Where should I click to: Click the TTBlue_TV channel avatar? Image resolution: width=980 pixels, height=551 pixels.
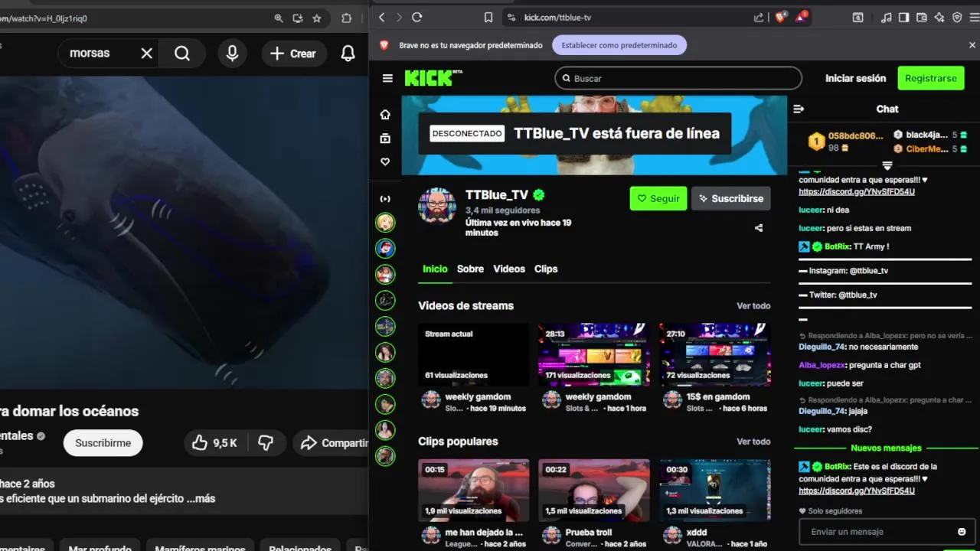(x=437, y=204)
